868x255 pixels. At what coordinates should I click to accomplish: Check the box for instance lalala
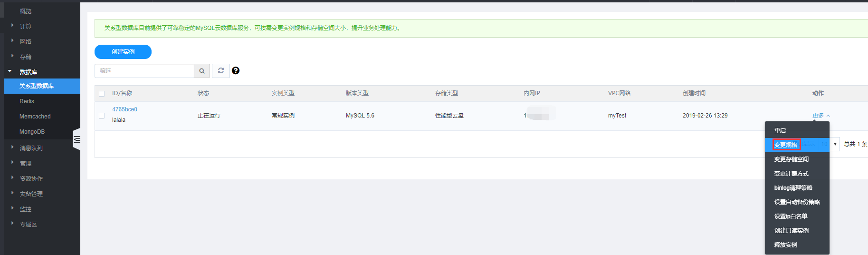point(102,116)
